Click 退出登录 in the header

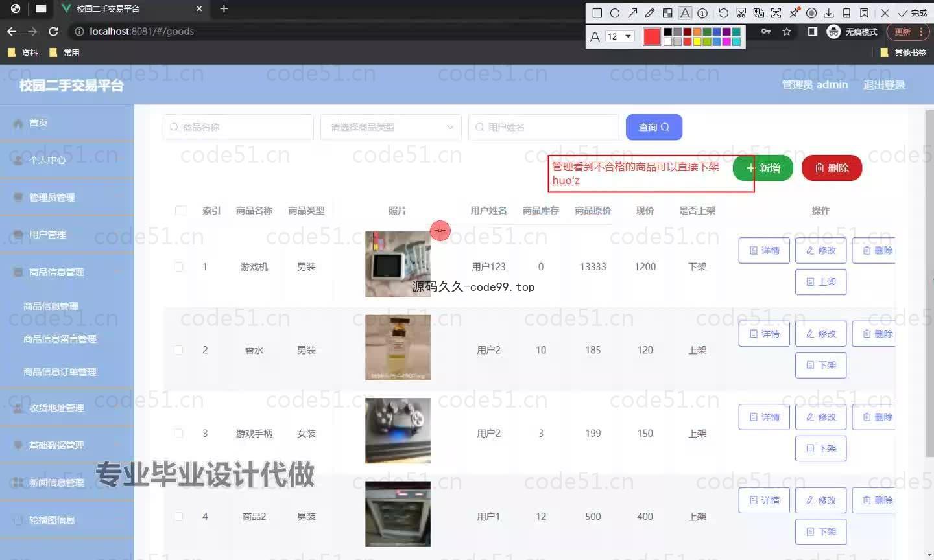click(884, 85)
